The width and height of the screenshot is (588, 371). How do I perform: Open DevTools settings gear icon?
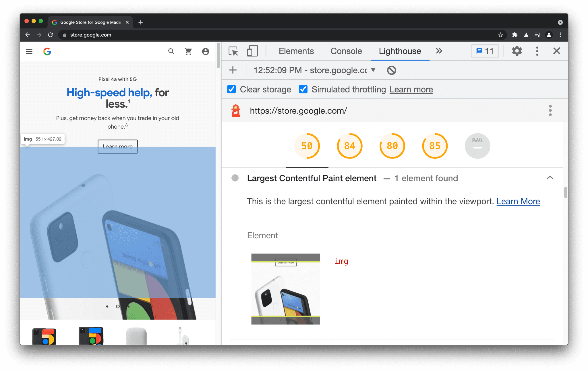tap(517, 51)
